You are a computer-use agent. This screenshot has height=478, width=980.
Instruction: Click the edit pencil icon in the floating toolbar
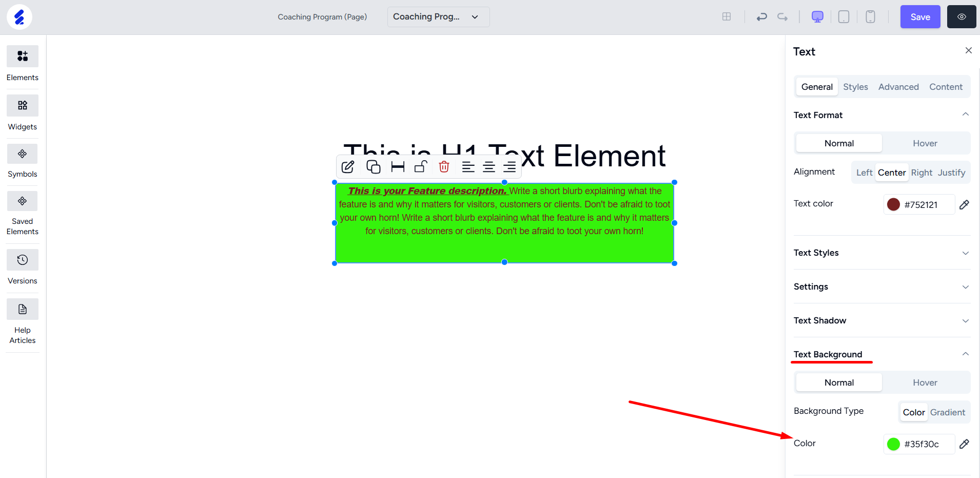[x=348, y=167]
